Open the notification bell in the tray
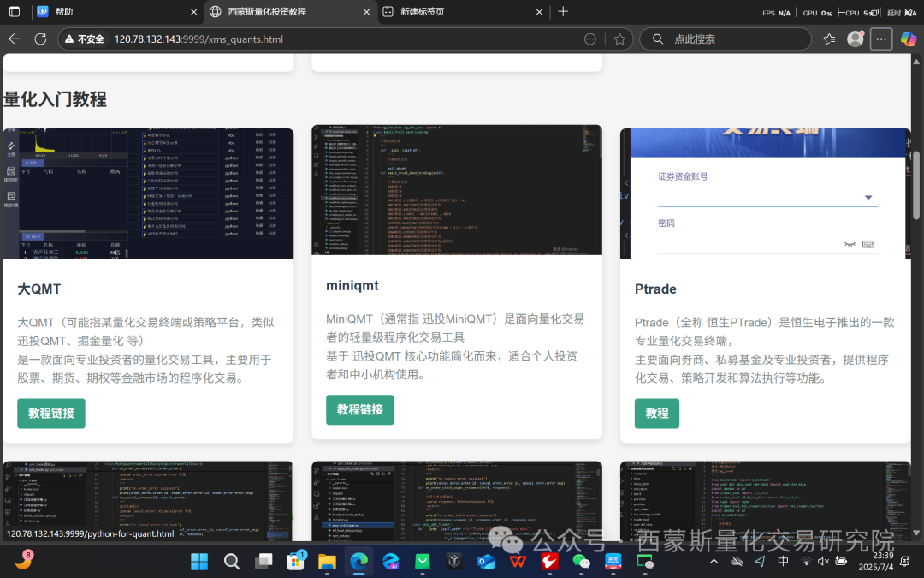Image resolution: width=924 pixels, height=578 pixels. [x=906, y=562]
